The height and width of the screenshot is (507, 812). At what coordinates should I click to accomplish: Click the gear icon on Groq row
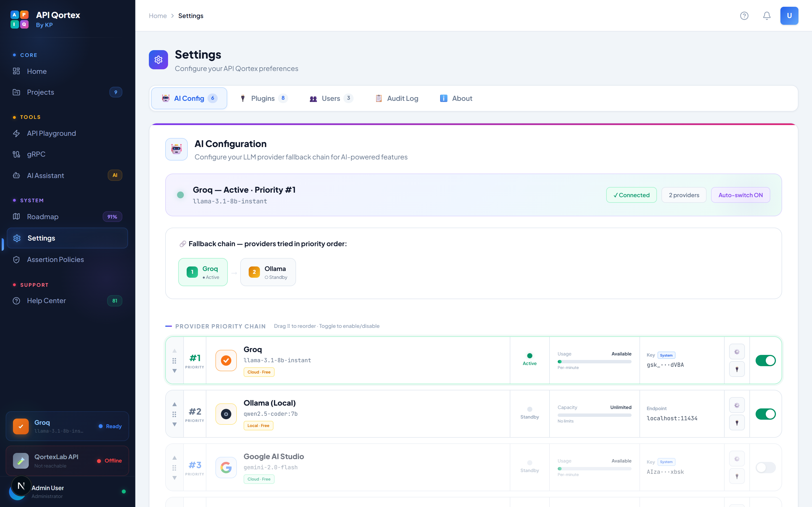coord(737,352)
